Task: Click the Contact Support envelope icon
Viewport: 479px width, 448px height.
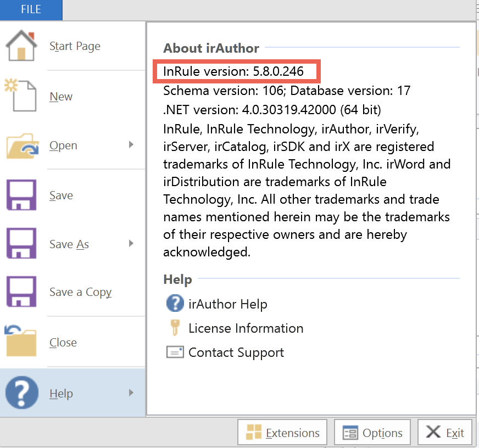Action: (174, 352)
